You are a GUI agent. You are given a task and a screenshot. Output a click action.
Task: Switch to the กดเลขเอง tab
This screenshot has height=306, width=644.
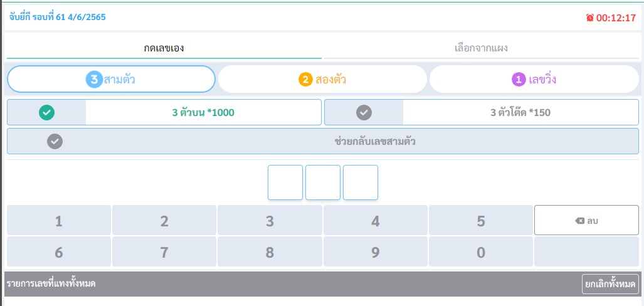point(164,48)
